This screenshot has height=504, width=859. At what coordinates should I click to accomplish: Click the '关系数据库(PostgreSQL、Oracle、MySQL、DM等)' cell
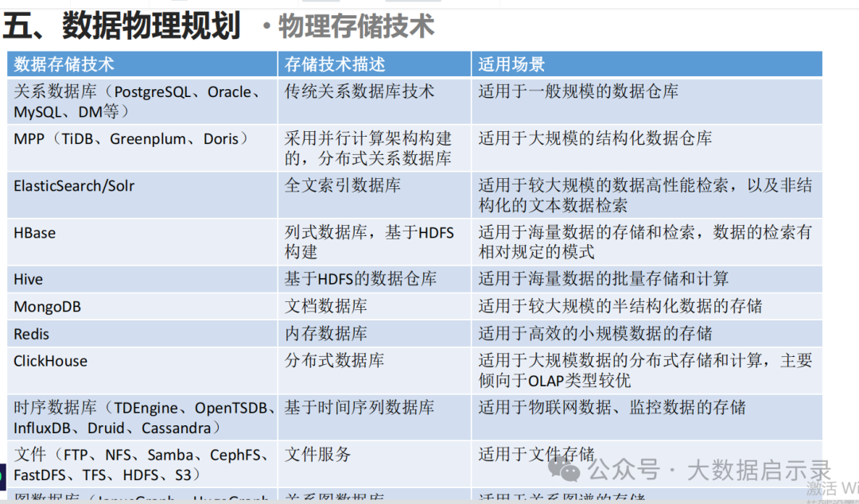(142, 101)
